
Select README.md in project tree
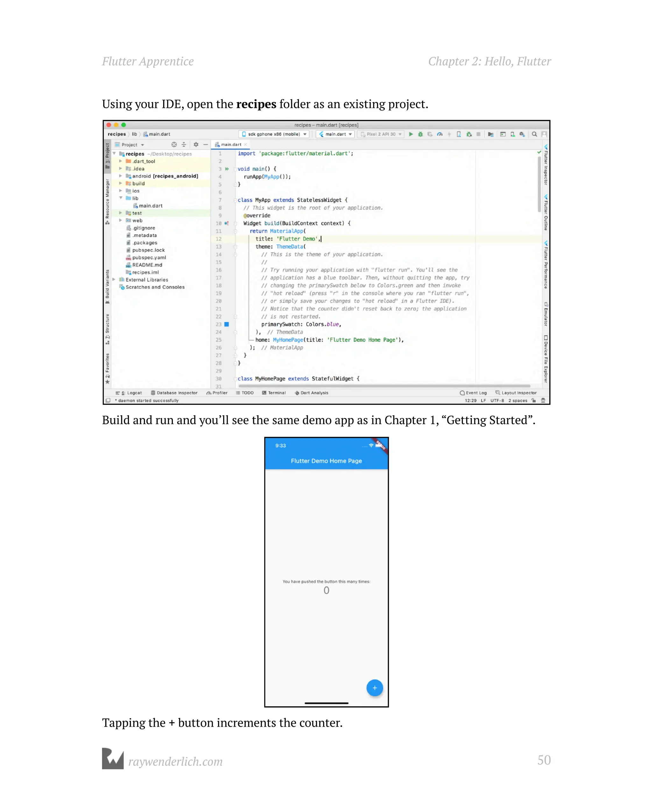144,265
